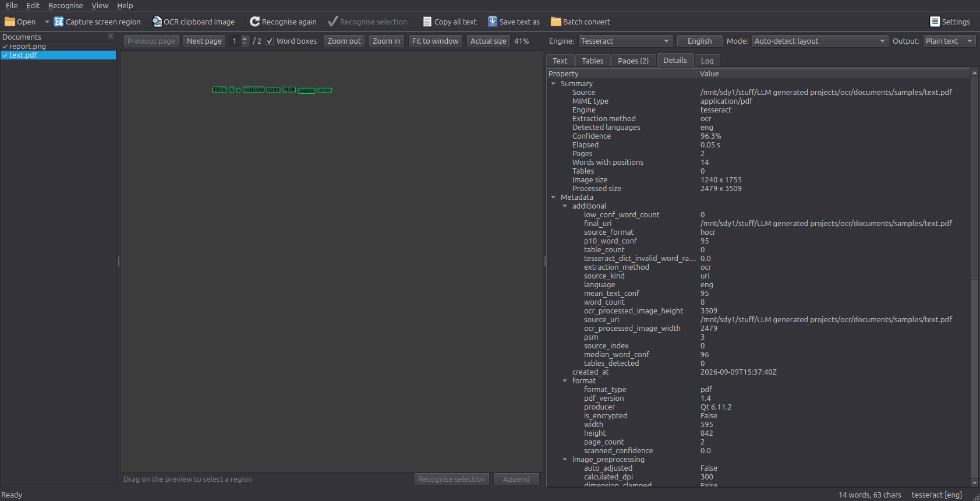The width and height of the screenshot is (980, 501).
Task: Click the Zoom in button
Action: (386, 41)
